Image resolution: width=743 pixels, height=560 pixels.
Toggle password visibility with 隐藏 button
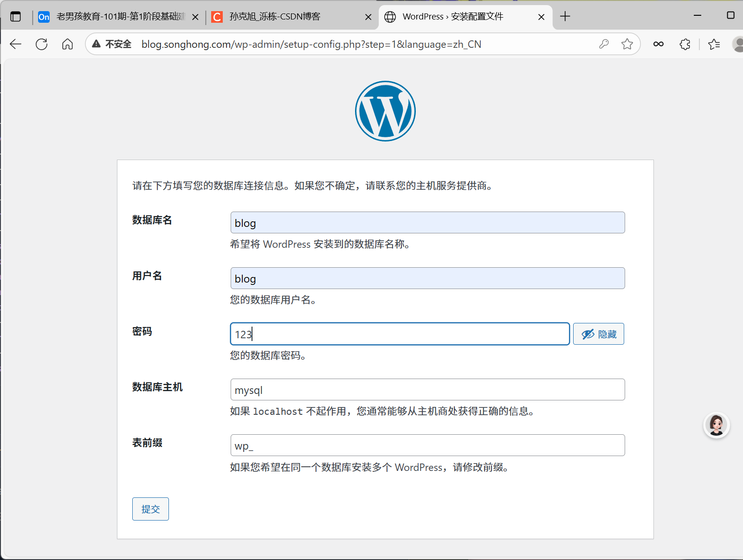click(599, 334)
